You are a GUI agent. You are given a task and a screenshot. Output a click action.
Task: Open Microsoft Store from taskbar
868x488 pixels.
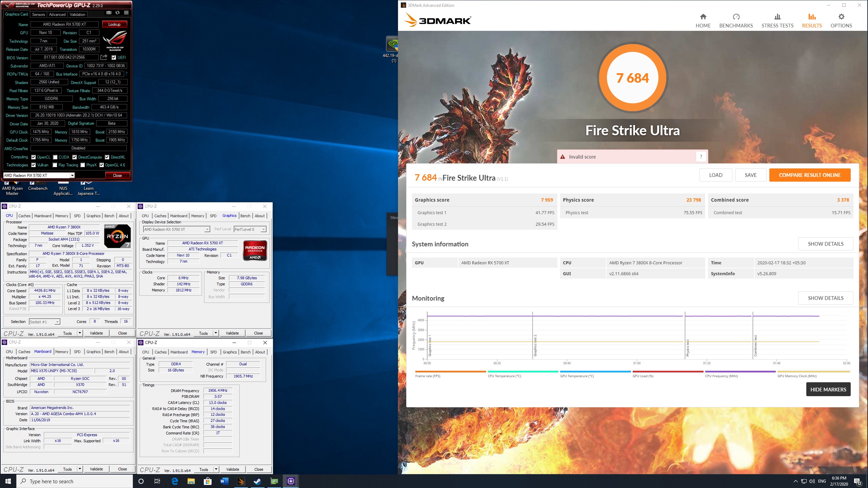(208, 481)
